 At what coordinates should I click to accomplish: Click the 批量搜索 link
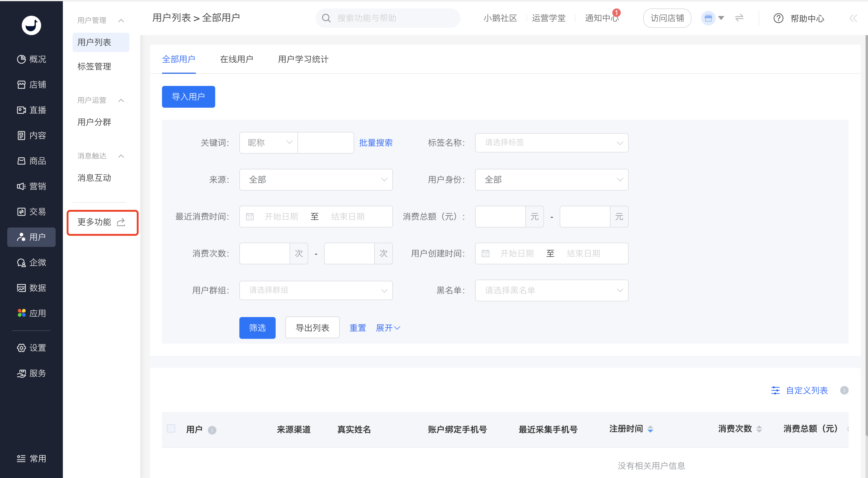[x=376, y=143]
